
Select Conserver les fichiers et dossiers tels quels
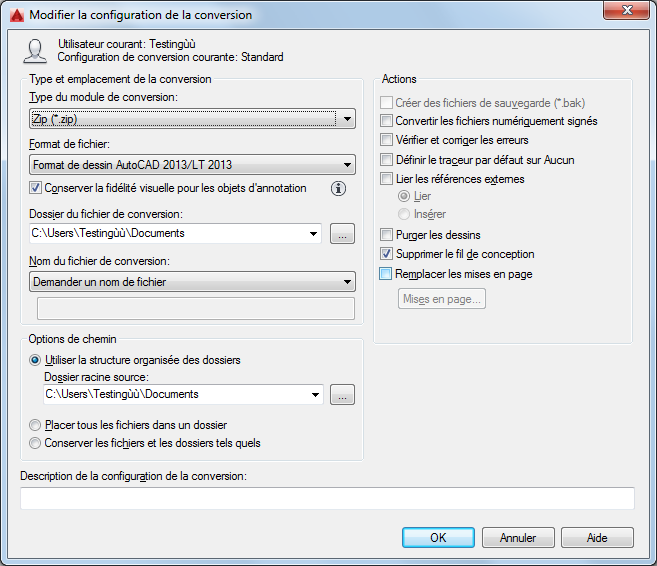pyautogui.click(x=35, y=443)
